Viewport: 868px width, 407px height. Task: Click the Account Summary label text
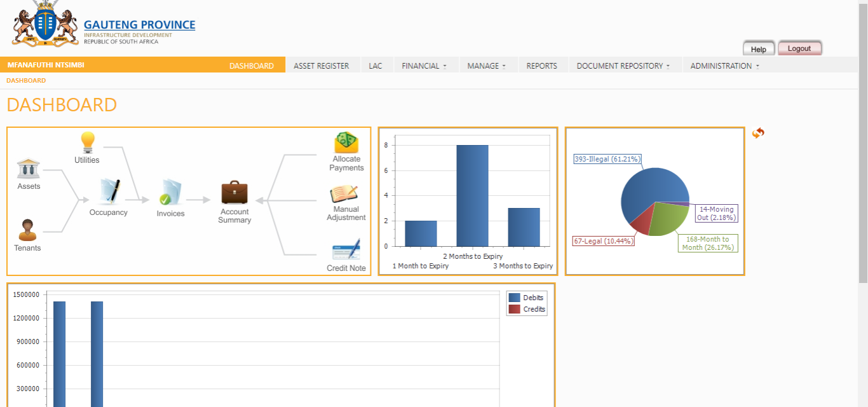click(x=234, y=216)
